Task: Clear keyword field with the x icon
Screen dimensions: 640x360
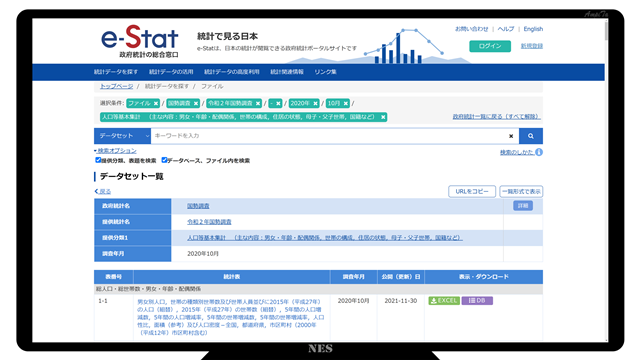Action: tap(511, 136)
